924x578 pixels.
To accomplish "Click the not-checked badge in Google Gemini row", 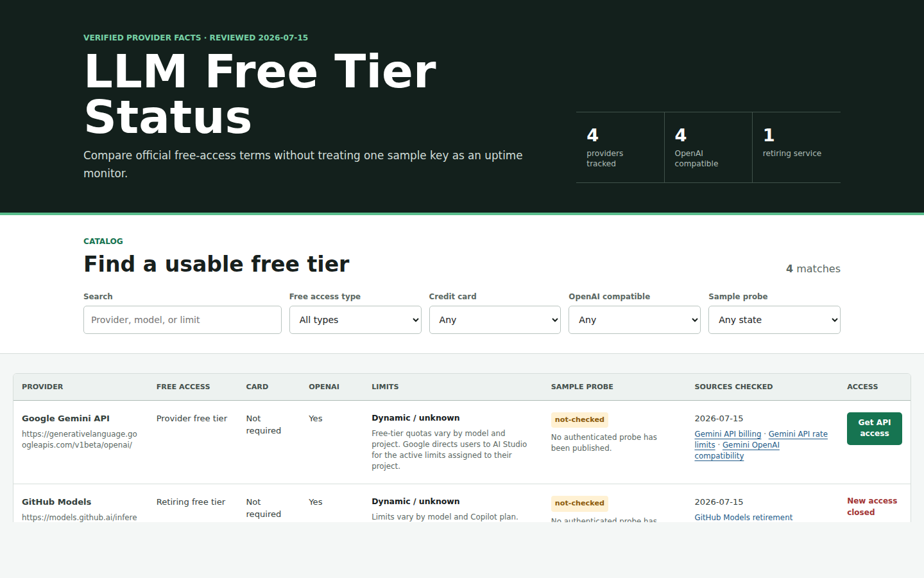I will tap(579, 419).
